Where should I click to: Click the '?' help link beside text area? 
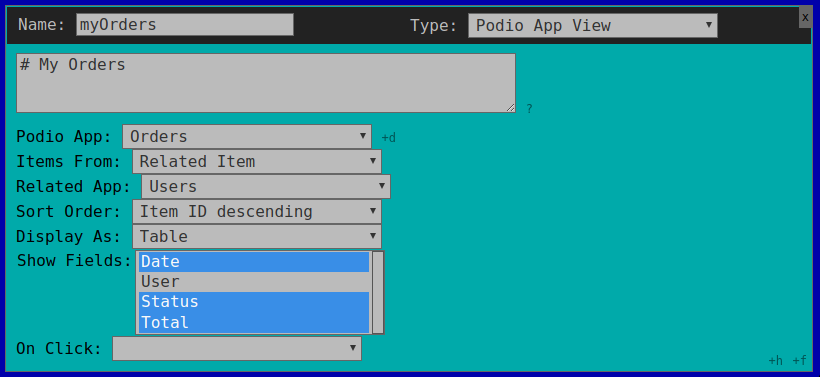[x=529, y=109]
